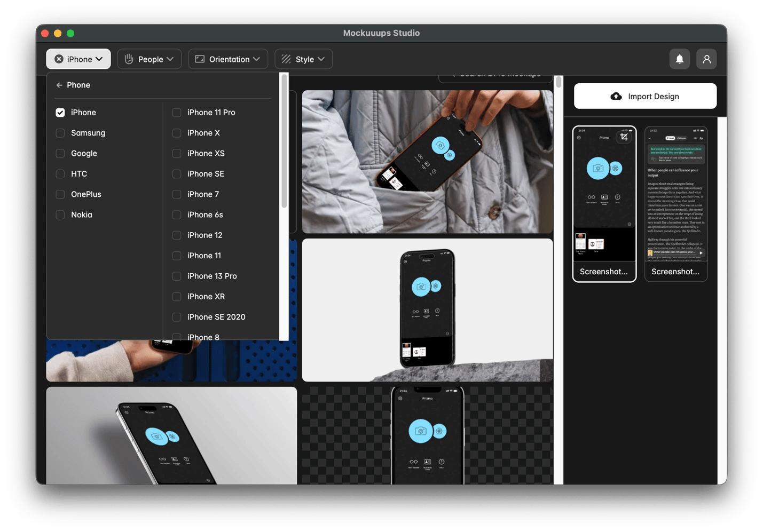This screenshot has width=763, height=532.
Task: Click the dropdown list scrollbar
Action: [x=285, y=141]
